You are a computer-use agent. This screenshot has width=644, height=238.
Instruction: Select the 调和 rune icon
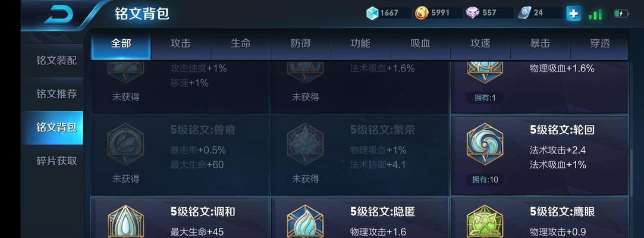tap(125, 222)
